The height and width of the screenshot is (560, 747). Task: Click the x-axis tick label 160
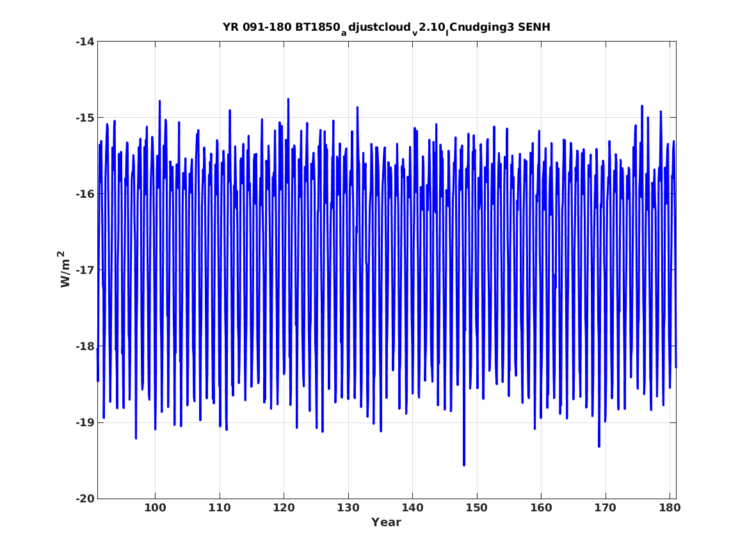541,508
